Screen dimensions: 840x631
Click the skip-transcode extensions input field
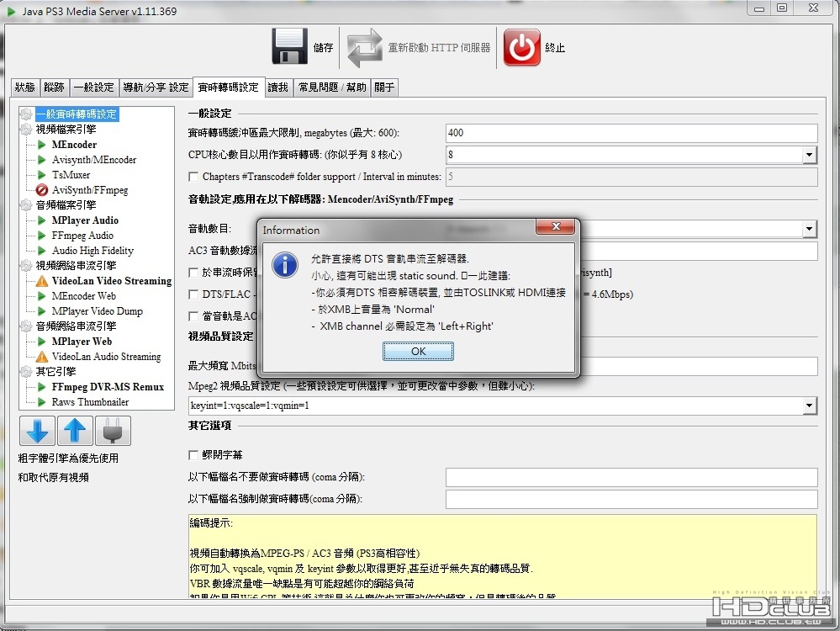[631, 477]
